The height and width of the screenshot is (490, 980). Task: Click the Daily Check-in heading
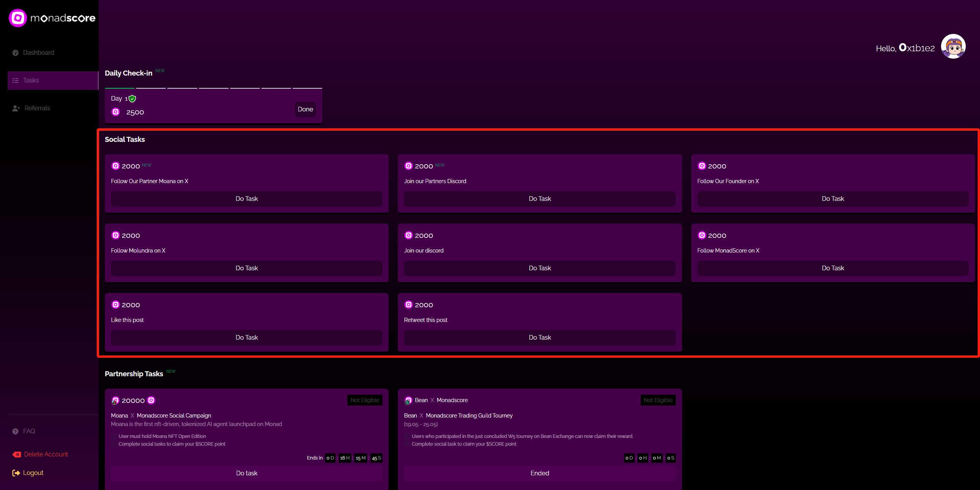pyautogui.click(x=128, y=73)
